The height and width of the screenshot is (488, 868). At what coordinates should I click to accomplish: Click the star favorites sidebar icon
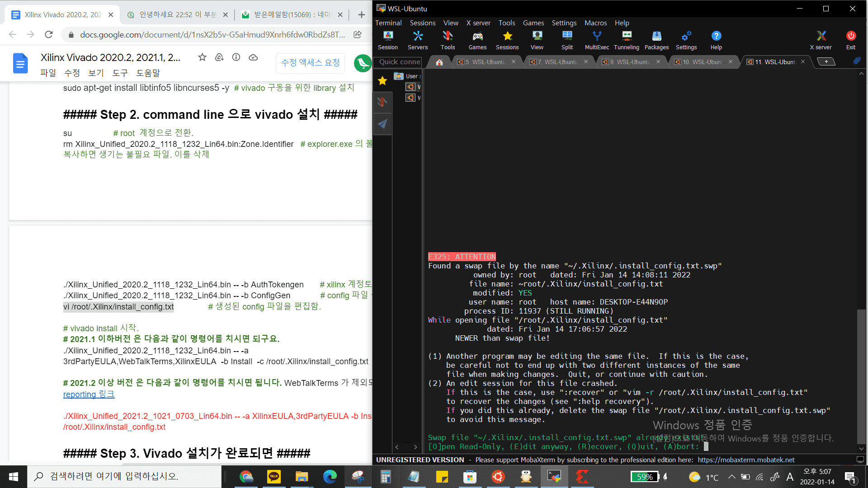pyautogui.click(x=382, y=81)
